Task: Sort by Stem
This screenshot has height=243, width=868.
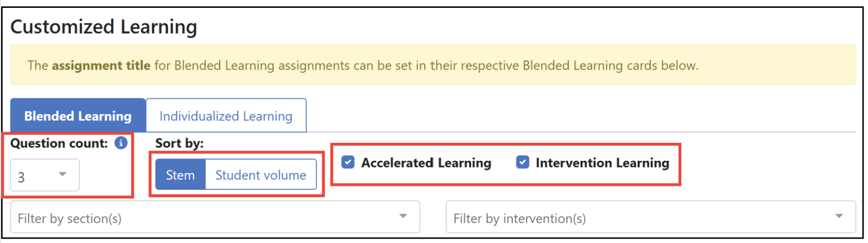Action: click(x=181, y=175)
